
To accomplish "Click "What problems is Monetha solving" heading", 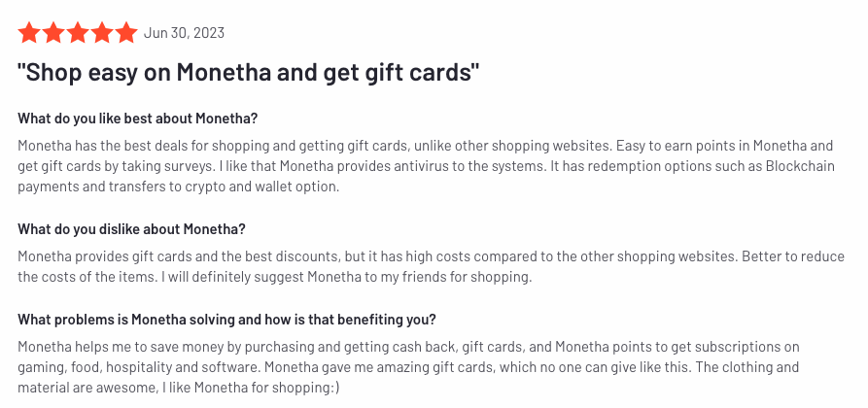I will [226, 320].
